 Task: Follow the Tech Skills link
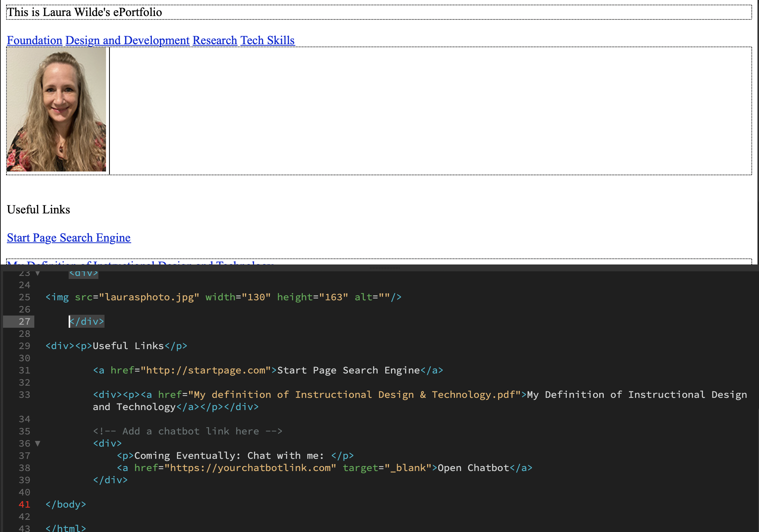[x=267, y=40]
